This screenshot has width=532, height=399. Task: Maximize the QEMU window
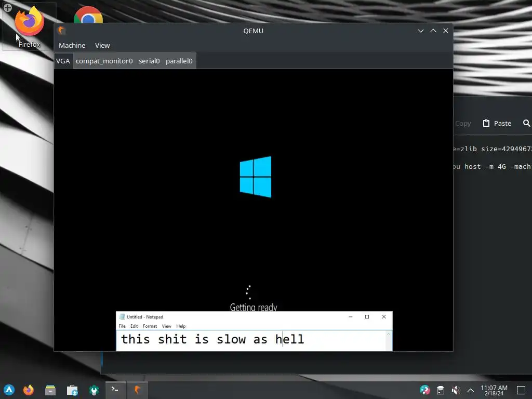pos(433,31)
